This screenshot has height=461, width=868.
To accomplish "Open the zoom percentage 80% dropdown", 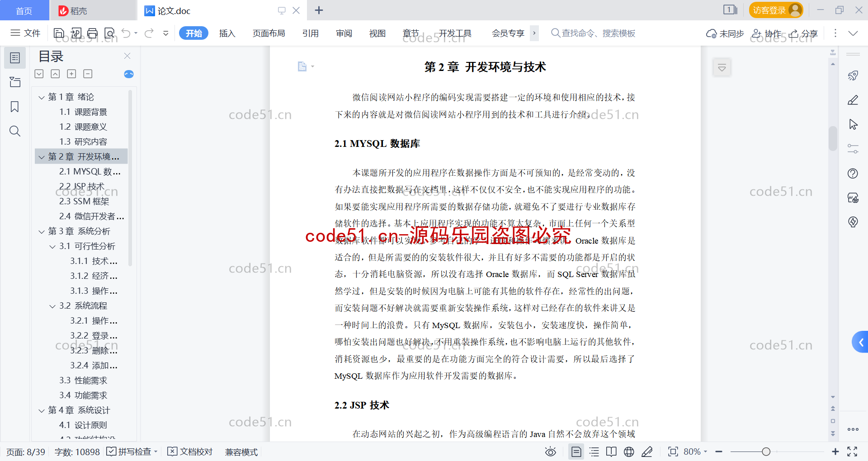I will 695,452.
